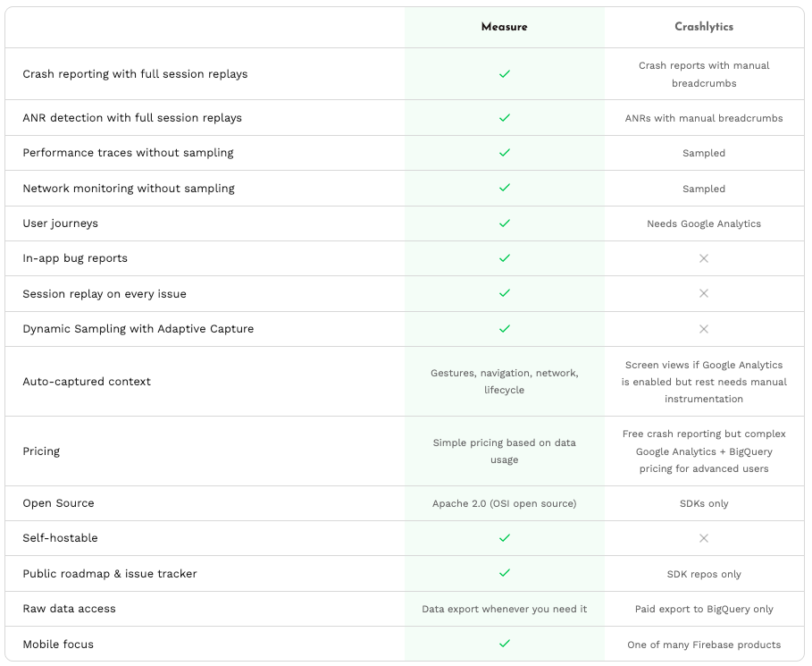Image resolution: width=812 pixels, height=666 pixels.
Task: Click the Auto-captured context row label
Action: 87,382
